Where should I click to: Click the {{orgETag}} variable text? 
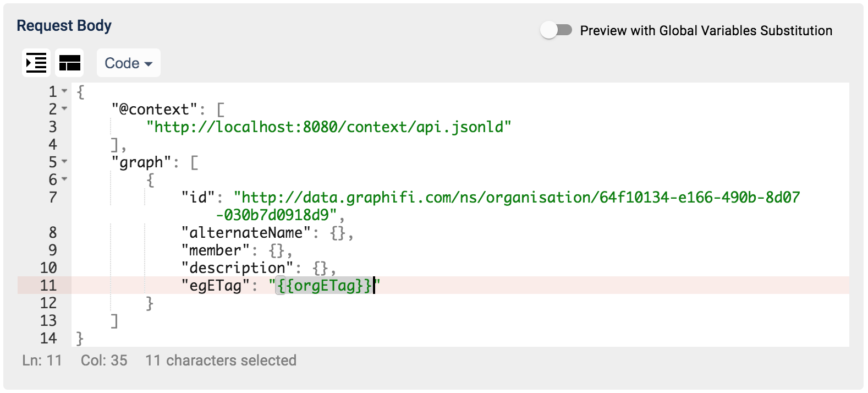(325, 286)
